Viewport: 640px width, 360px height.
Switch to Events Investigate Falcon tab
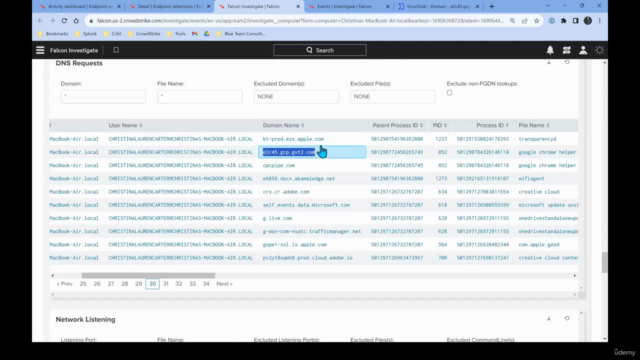point(349,7)
